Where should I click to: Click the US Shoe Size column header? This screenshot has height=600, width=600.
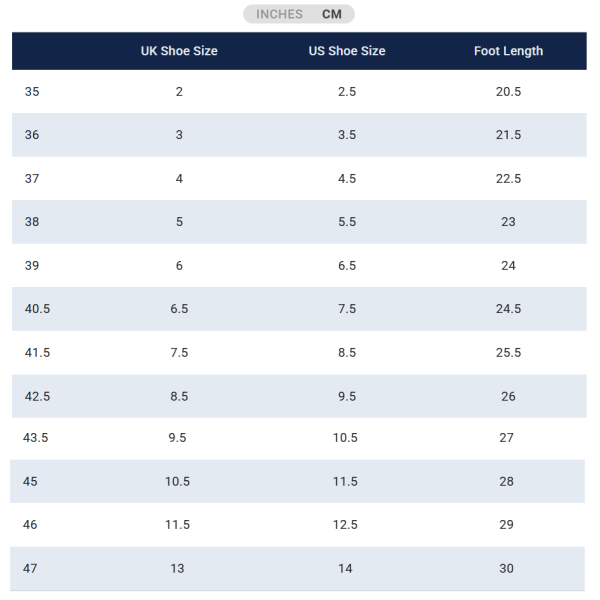(x=347, y=51)
